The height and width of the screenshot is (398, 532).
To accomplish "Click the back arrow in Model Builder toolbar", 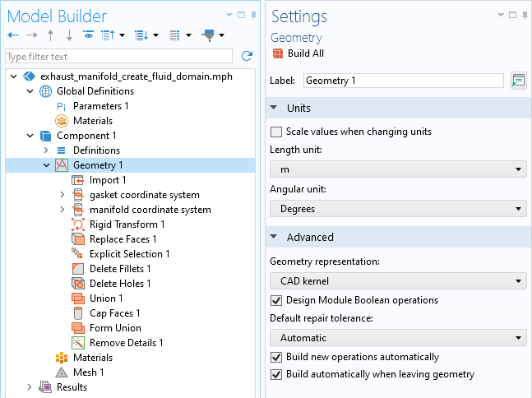I will pos(12,35).
